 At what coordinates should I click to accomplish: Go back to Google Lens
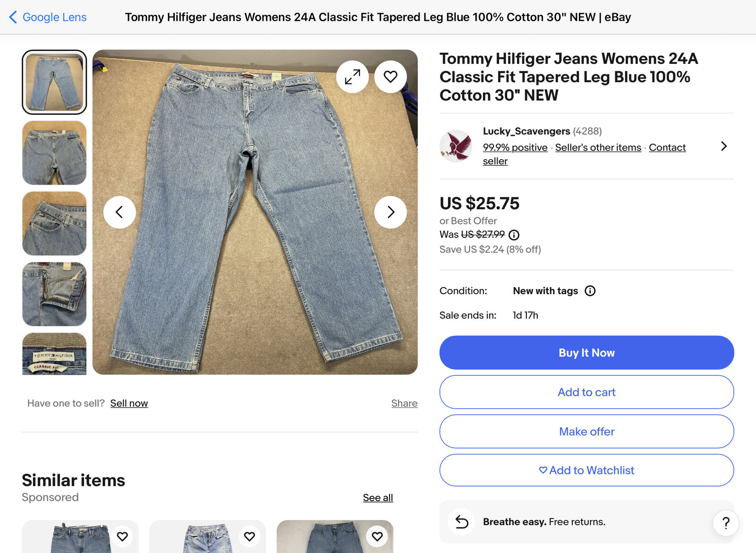click(47, 17)
